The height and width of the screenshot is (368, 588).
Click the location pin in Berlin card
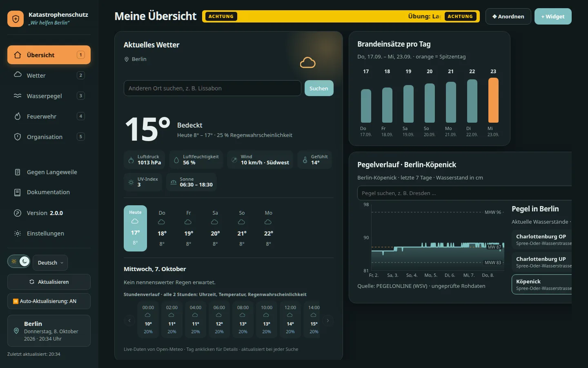16,331
